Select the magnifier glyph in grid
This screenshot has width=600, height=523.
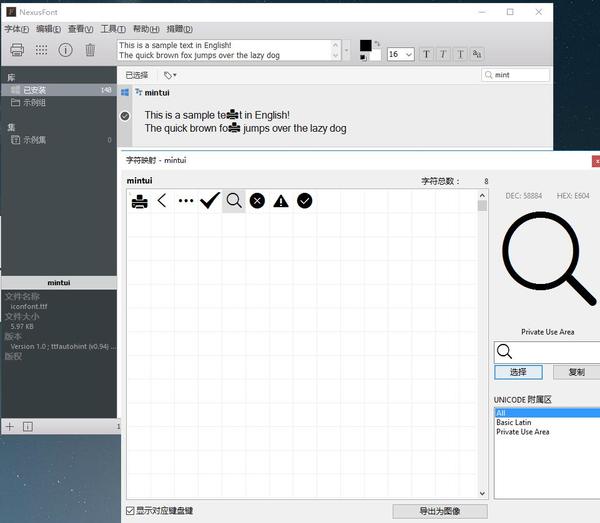coord(234,200)
